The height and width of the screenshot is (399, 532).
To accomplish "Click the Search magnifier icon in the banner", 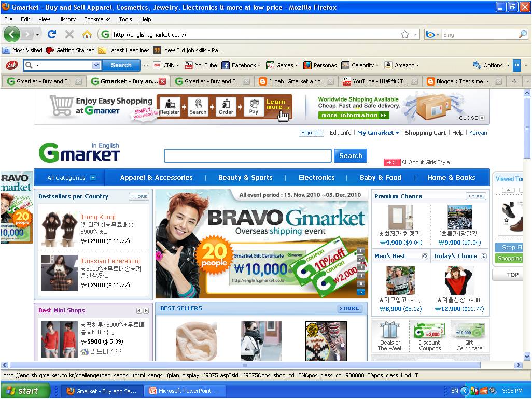I will (x=198, y=106).
